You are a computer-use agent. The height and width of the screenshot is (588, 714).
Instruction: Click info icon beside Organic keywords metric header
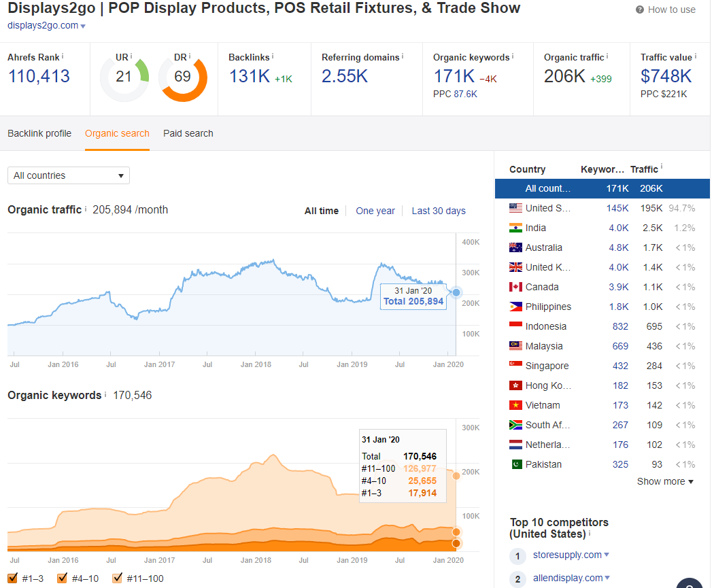[512, 56]
